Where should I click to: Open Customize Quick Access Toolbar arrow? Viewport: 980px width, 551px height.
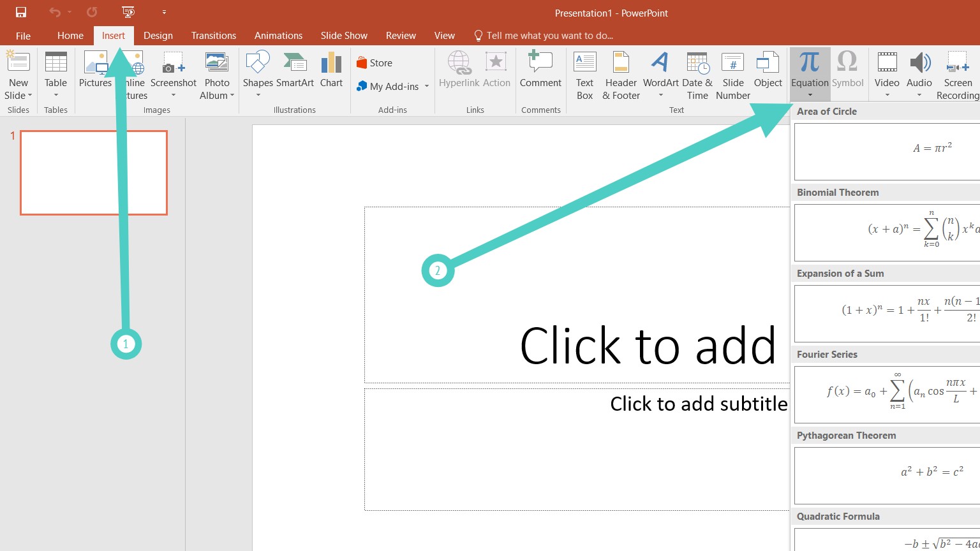click(164, 12)
